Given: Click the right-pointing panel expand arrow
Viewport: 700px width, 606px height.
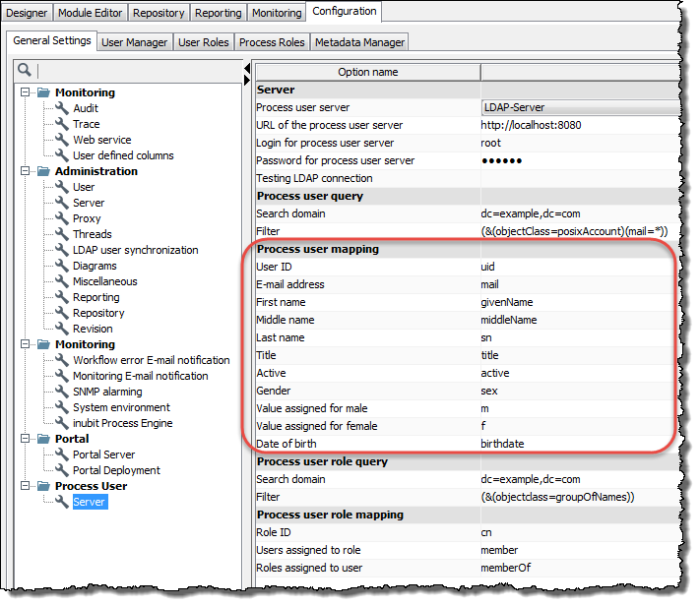Looking at the screenshot, I should (247, 81).
